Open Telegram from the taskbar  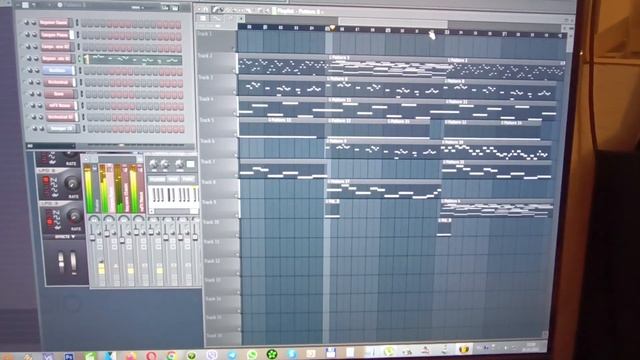pyautogui.click(x=232, y=355)
